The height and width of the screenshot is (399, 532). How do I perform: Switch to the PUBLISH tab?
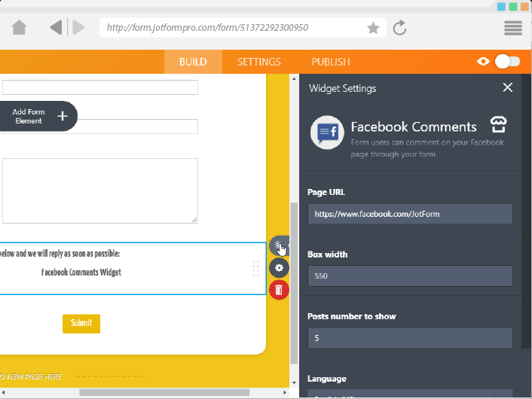330,62
